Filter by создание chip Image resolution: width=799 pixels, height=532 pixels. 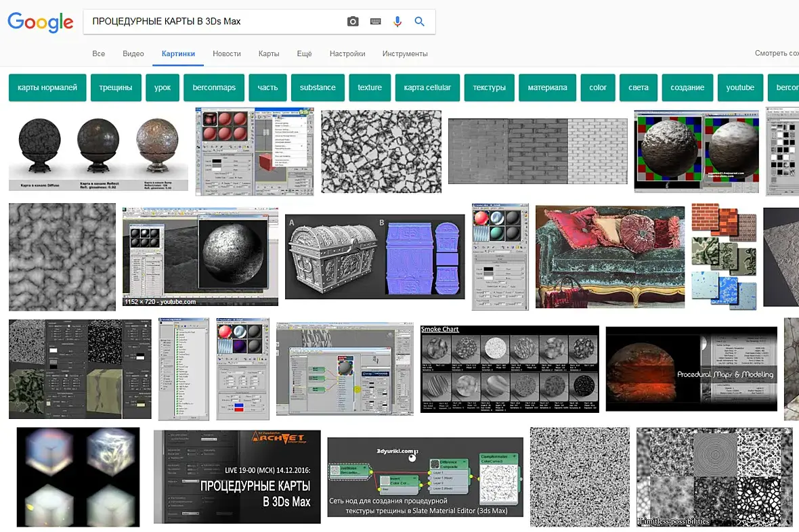coord(687,87)
